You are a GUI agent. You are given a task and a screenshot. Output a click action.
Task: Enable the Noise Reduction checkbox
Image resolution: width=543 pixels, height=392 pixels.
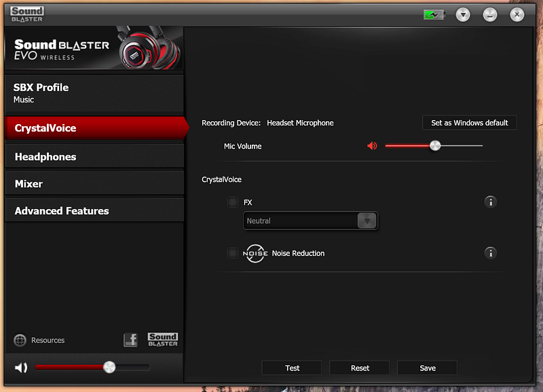(232, 253)
